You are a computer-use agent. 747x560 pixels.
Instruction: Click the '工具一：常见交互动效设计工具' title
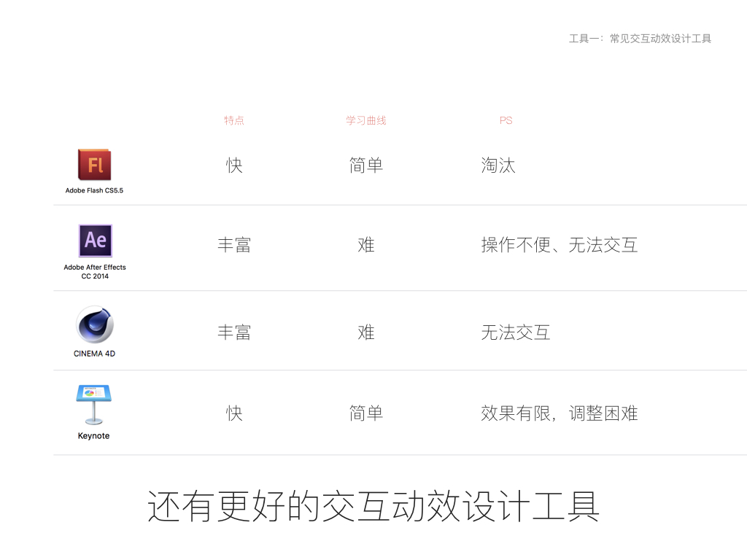[640, 39]
